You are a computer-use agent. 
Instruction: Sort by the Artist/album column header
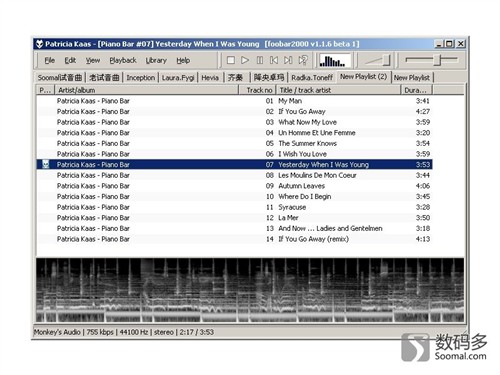point(146,90)
